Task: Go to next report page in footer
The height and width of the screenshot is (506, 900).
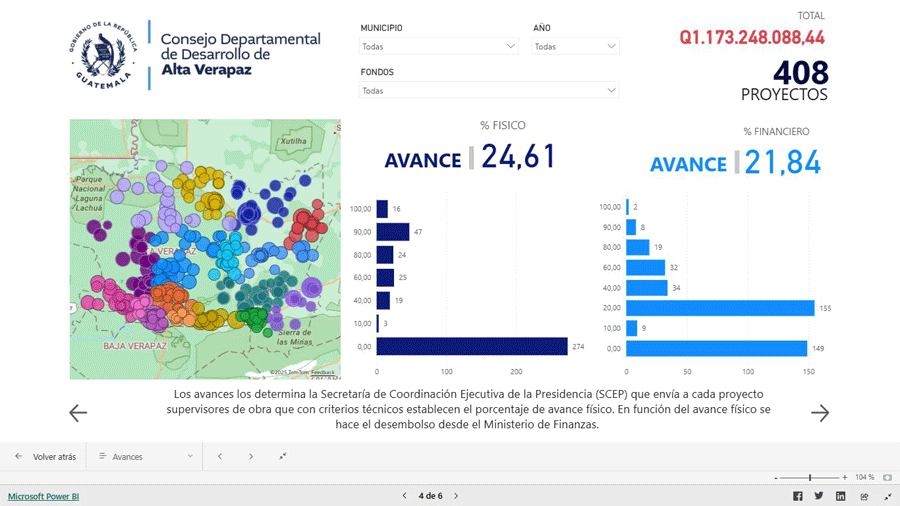Action: click(x=456, y=496)
